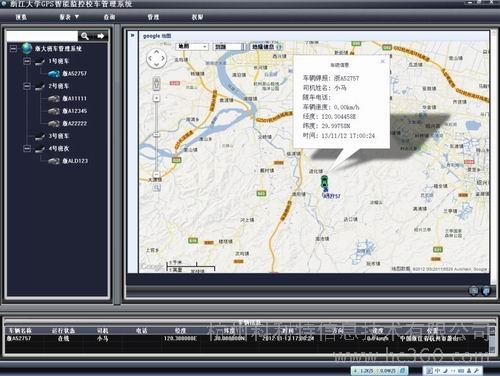Click the bus icon for 3号校车

coord(40,136)
